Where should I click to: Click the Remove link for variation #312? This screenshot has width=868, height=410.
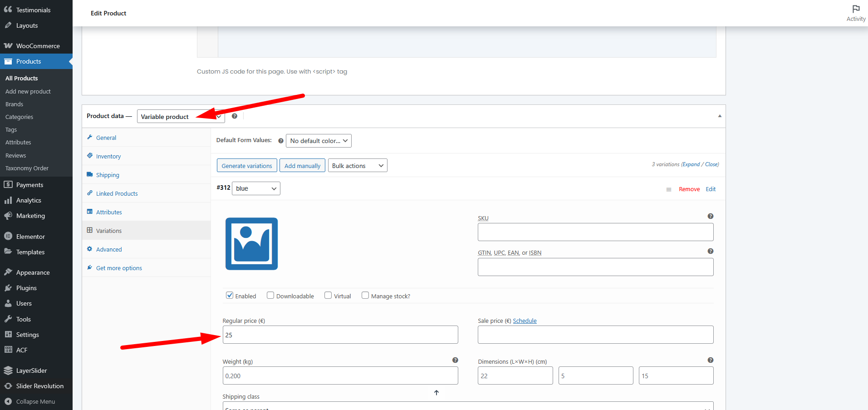[x=689, y=189]
